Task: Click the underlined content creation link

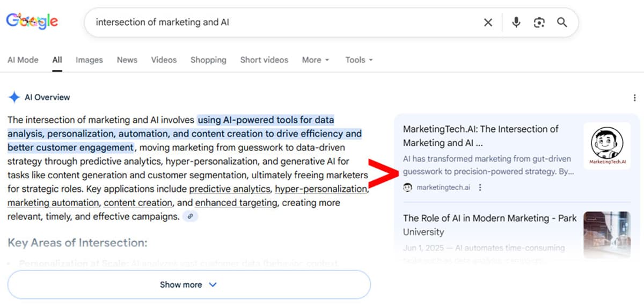Action: pyautogui.click(x=138, y=203)
